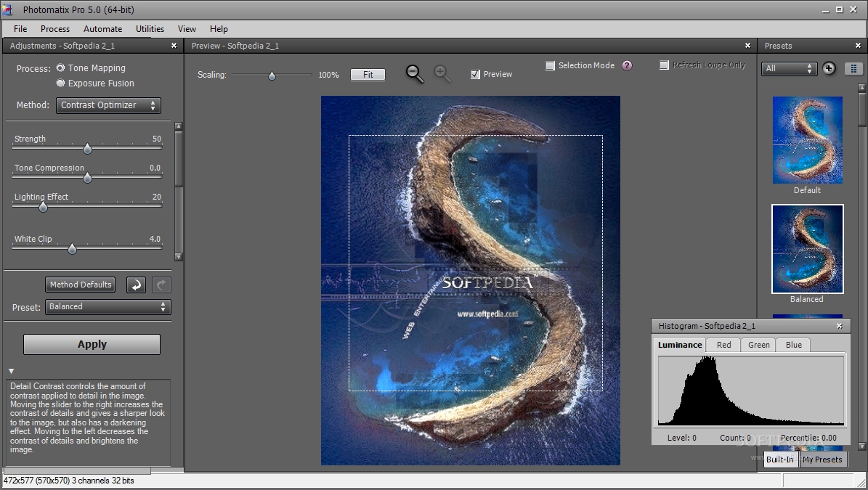The image size is (868, 490).
Task: Select Exposure Fusion process
Action: (x=60, y=83)
